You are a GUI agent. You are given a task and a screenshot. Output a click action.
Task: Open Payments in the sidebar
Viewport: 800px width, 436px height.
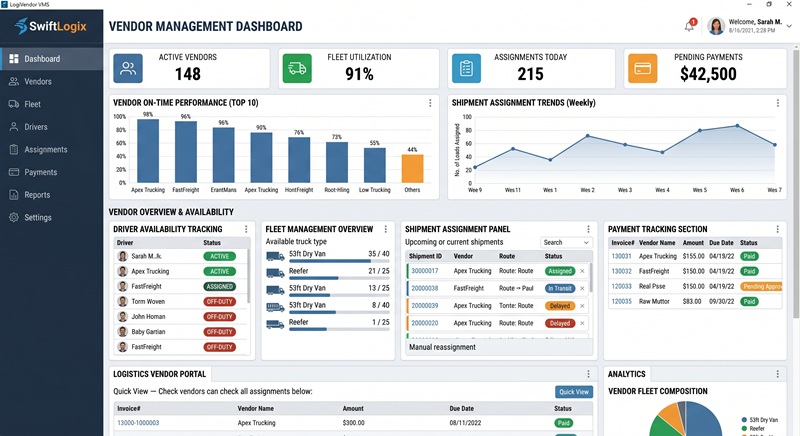(52, 172)
